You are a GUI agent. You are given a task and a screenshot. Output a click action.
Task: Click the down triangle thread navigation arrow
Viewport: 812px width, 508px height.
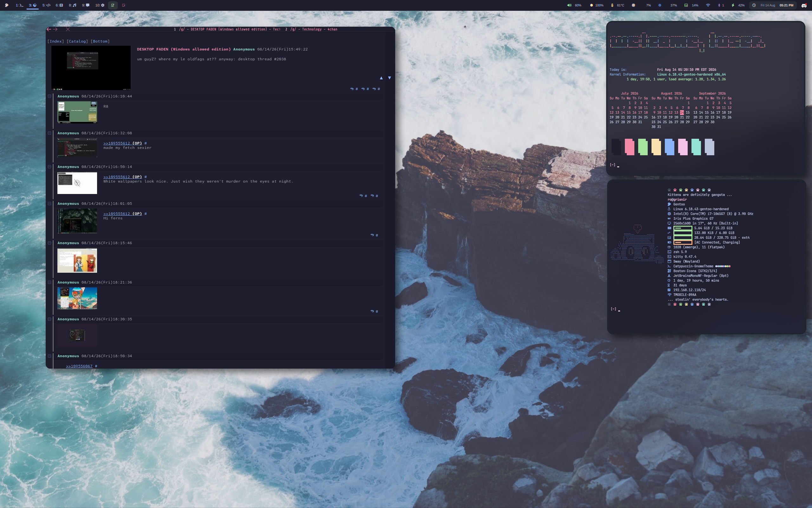(390, 78)
